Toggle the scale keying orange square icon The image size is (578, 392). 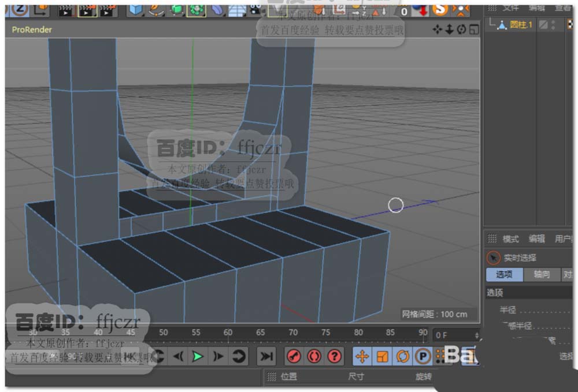coord(382,356)
